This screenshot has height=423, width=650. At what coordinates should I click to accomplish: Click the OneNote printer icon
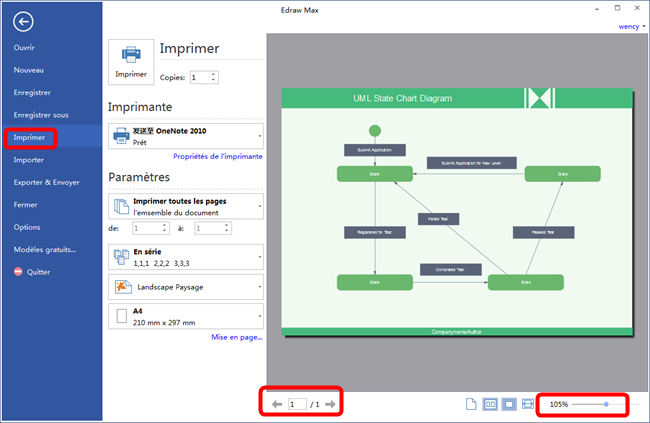[x=121, y=136]
